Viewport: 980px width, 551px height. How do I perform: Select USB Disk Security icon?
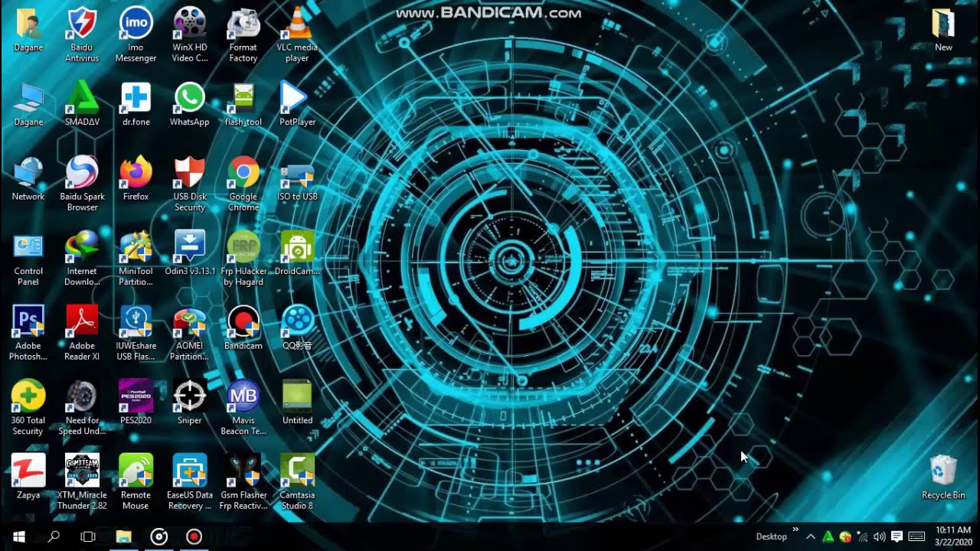(x=189, y=184)
